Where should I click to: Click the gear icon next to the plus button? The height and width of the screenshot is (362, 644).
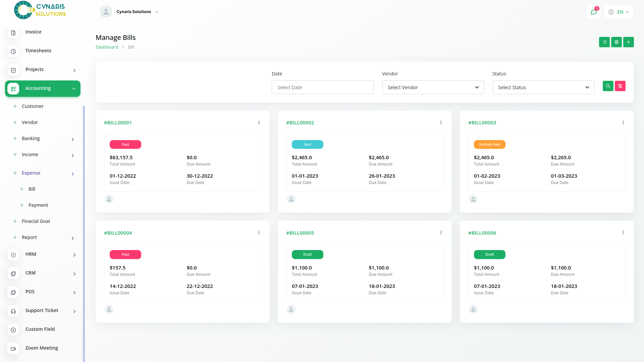tap(616, 42)
